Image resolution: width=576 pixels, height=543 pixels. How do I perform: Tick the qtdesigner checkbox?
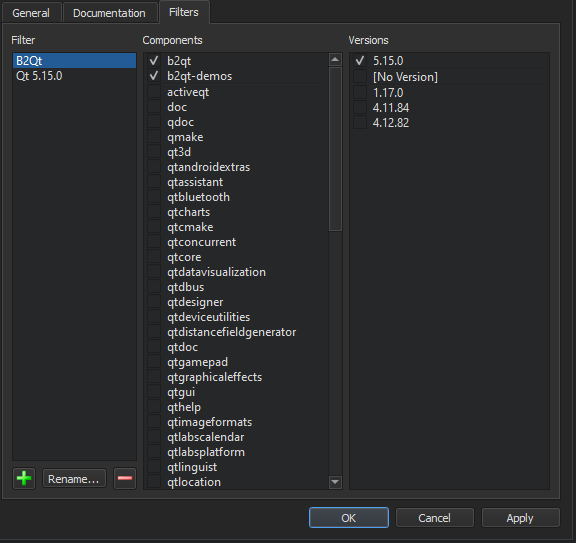coord(154,302)
